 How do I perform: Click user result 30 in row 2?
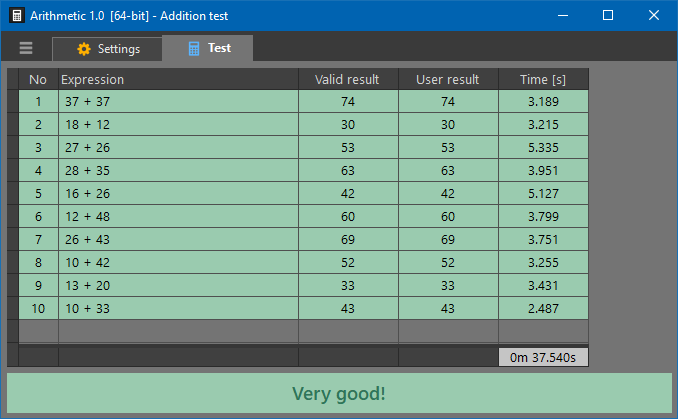[x=448, y=125]
